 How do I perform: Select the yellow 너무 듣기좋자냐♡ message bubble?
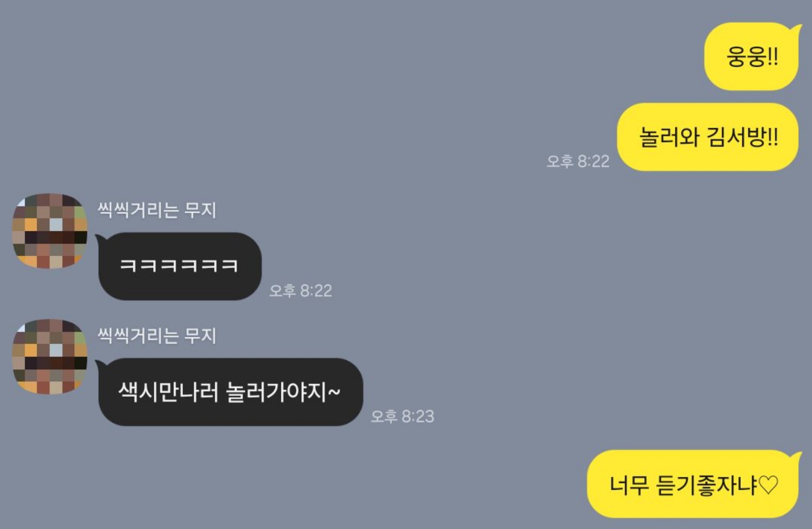(694, 484)
